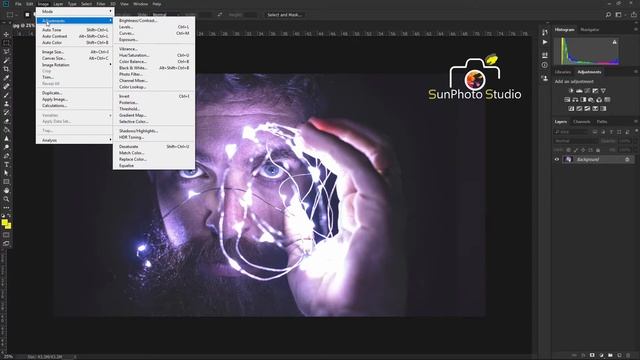
Task: Select the Pen tool
Action: click(6, 156)
